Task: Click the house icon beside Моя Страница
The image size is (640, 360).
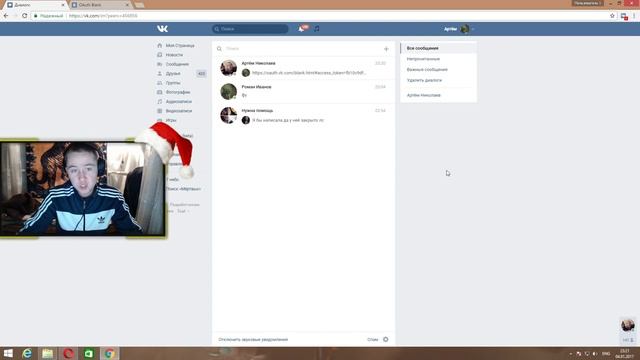Action: (160, 45)
